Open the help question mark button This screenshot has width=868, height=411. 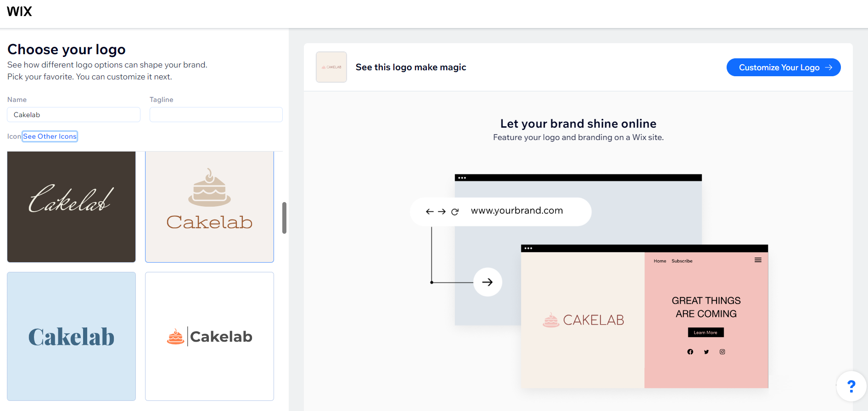tap(851, 386)
